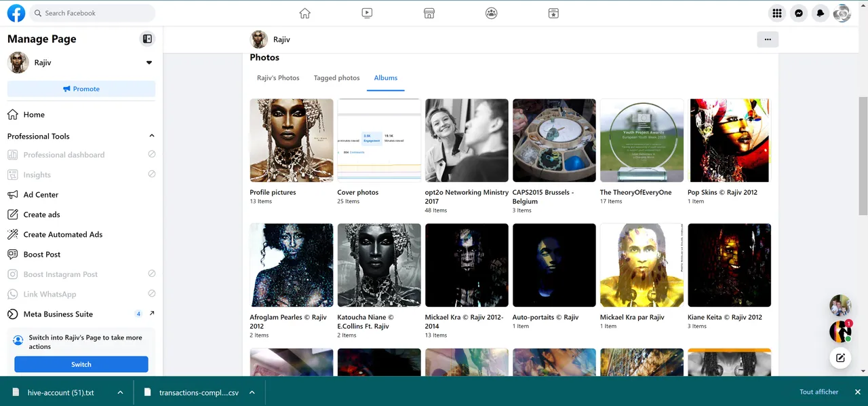Screen dimensions: 868x406
Task: Click the Facebook logo icon
Action: (16, 13)
